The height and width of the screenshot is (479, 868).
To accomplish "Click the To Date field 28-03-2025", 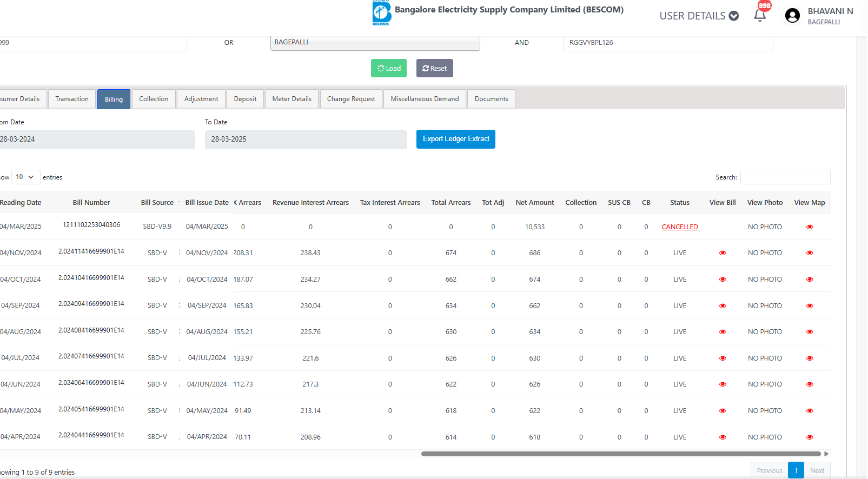I will click(306, 139).
